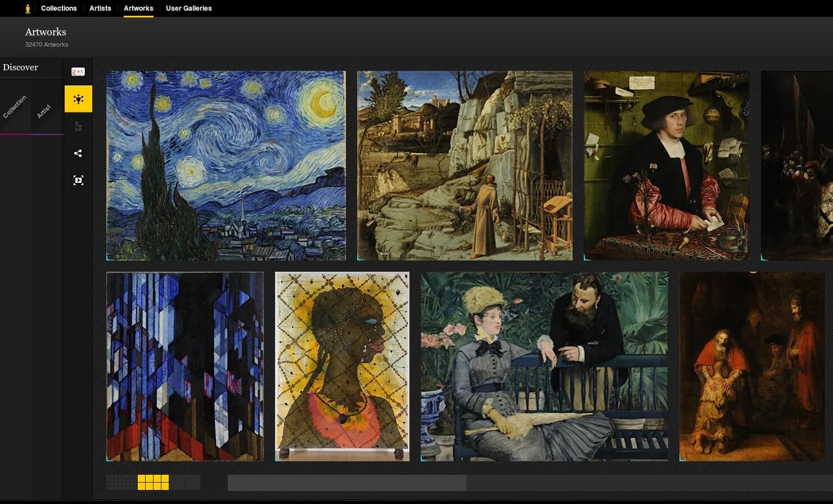
Task: Open the couple on garden bench painting
Action: (x=544, y=367)
